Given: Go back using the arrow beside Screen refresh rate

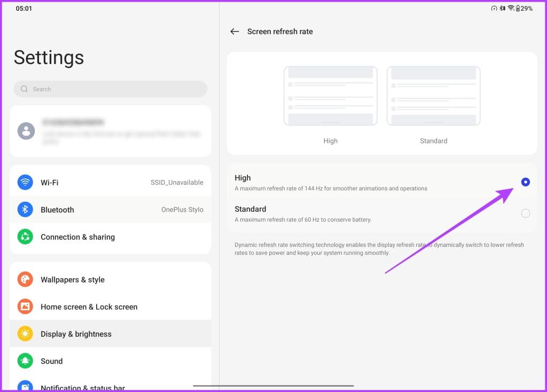Looking at the screenshot, I should 235,32.
